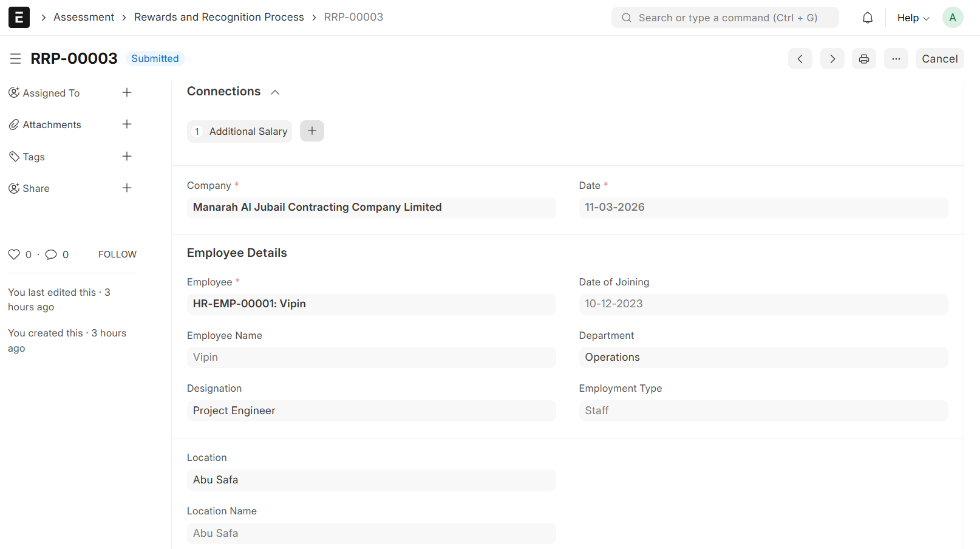Add an assignee with Assigned To plus
The height and width of the screenshot is (549, 980).
tap(126, 93)
